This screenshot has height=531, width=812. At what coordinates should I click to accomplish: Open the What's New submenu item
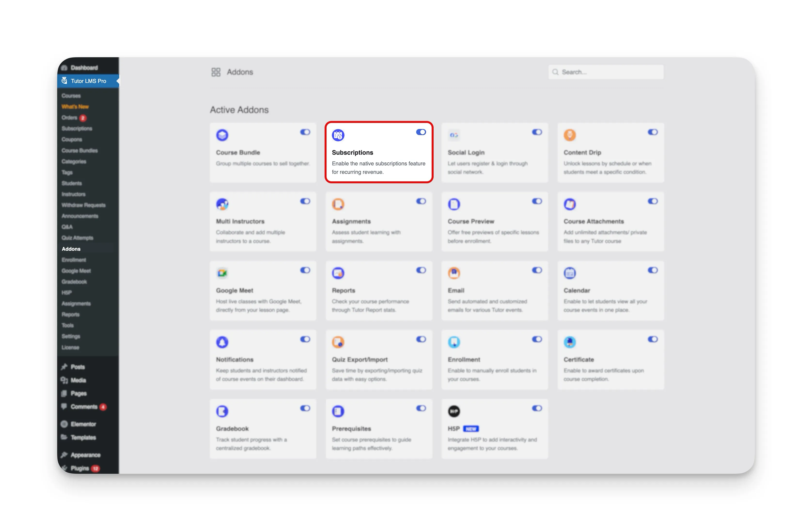[x=75, y=106]
